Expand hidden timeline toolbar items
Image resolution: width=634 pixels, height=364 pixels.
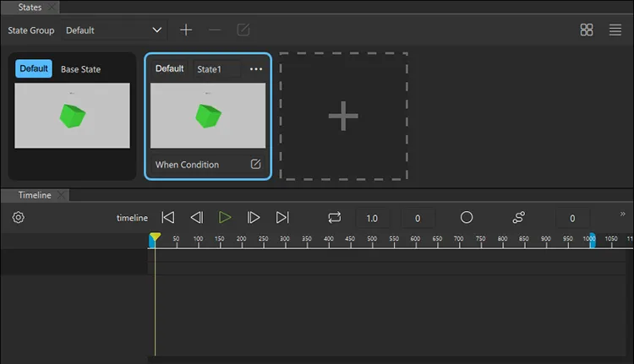[623, 215]
